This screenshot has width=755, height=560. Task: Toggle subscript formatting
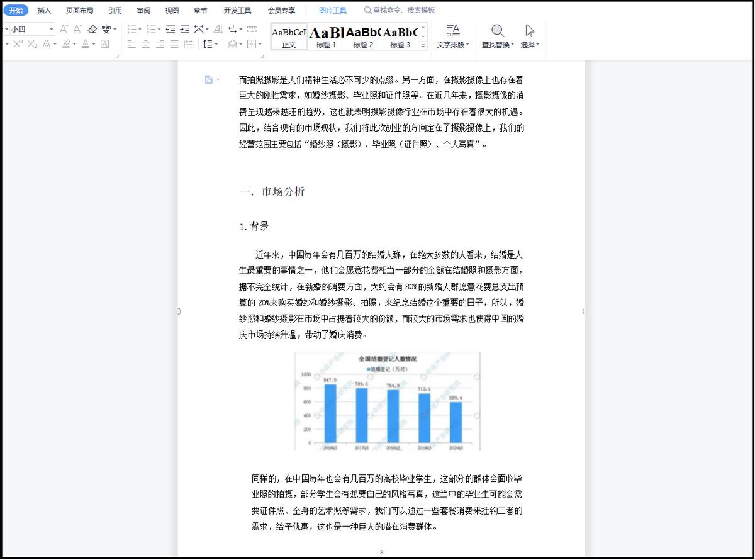pyautogui.click(x=31, y=42)
